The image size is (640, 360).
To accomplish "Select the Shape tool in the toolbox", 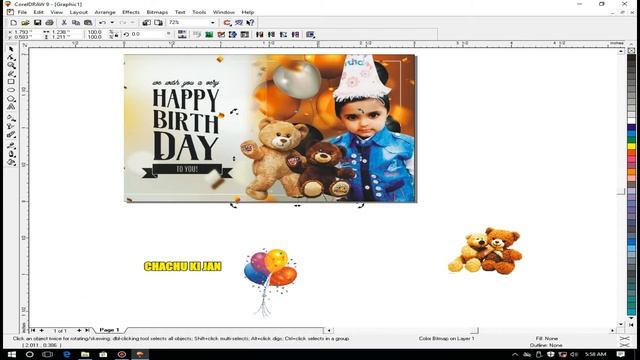I will (11, 57).
